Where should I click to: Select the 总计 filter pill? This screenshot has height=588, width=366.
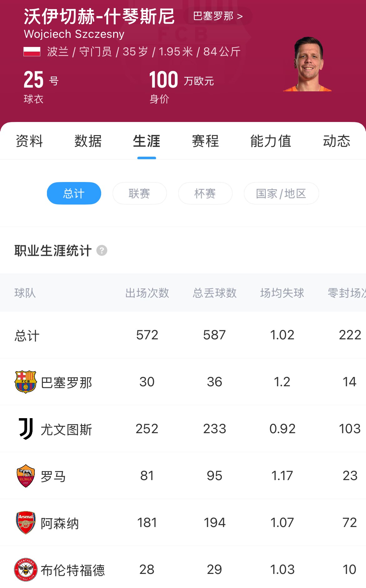pyautogui.click(x=74, y=193)
